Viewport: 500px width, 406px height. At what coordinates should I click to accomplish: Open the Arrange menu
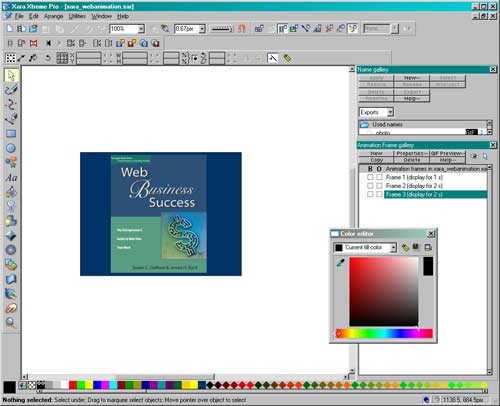pos(53,16)
